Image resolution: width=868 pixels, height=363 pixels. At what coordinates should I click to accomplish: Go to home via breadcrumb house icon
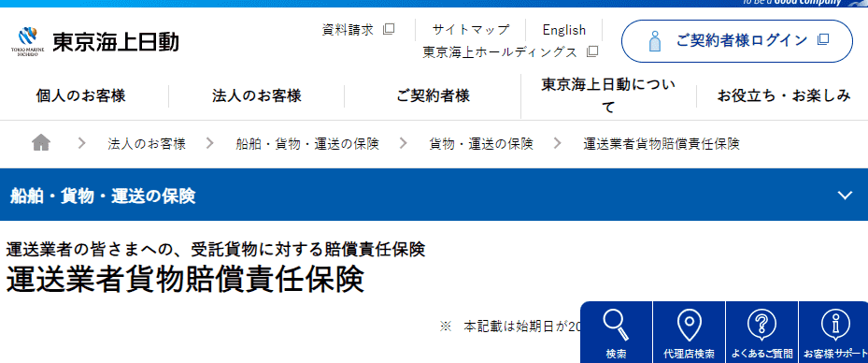tap(41, 143)
